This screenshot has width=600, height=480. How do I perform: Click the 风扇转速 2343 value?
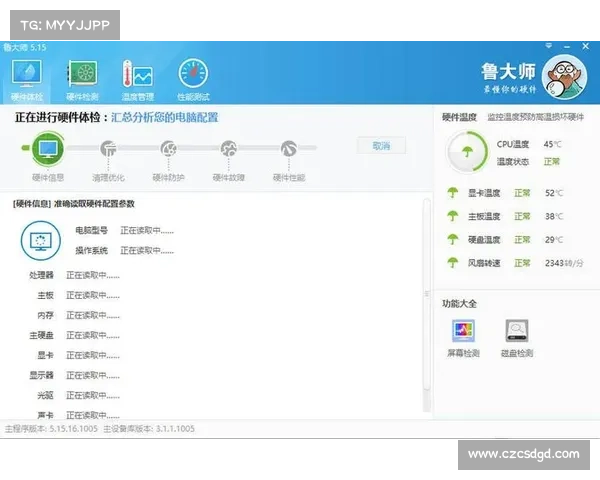564,263
